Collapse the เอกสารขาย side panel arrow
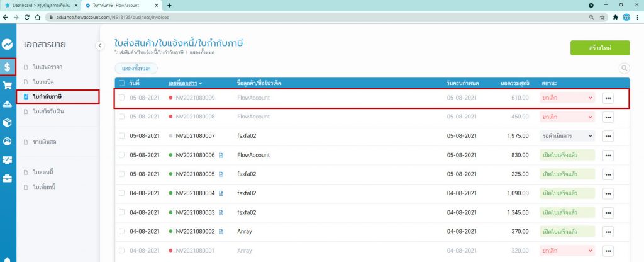 (100, 45)
